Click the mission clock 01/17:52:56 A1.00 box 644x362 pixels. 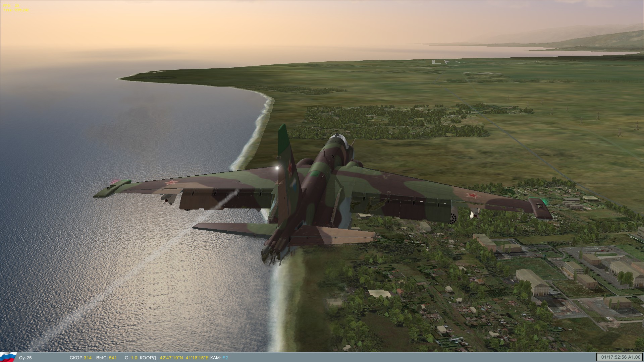(x=620, y=357)
